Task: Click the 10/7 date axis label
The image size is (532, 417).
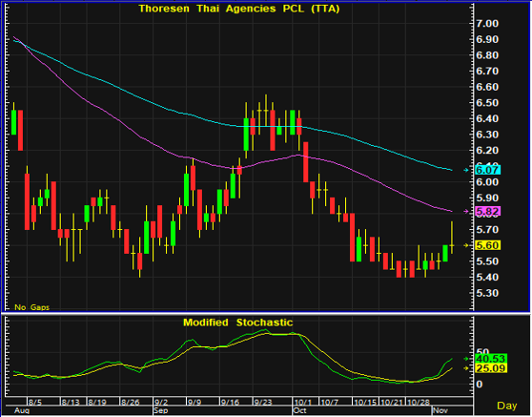Action: pos(329,403)
